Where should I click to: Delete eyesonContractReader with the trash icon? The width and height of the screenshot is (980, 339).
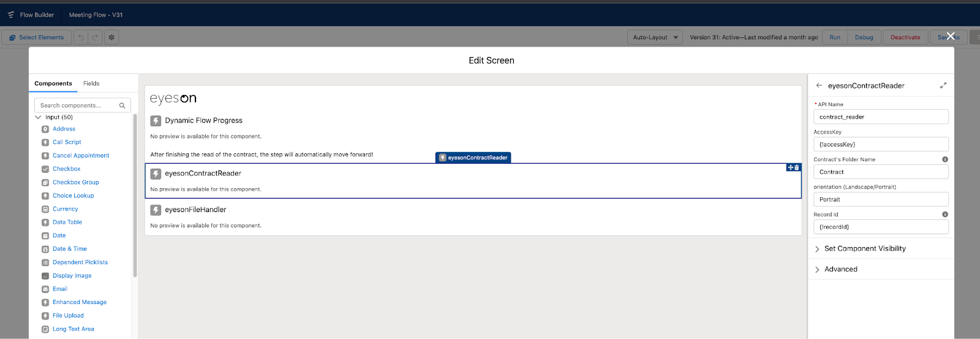(797, 167)
